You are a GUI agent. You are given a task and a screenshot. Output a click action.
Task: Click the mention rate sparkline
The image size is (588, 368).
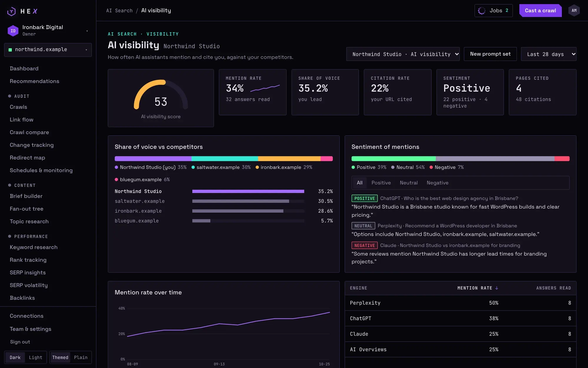click(265, 88)
